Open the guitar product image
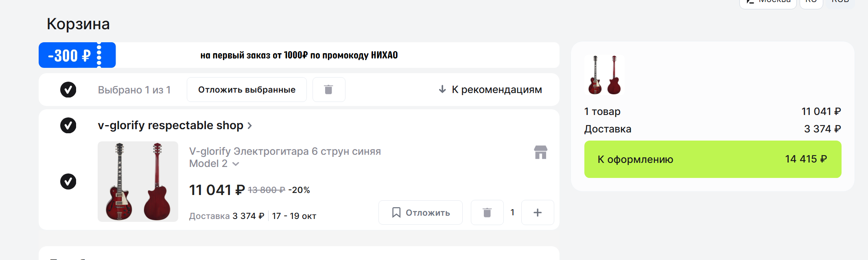 138,182
